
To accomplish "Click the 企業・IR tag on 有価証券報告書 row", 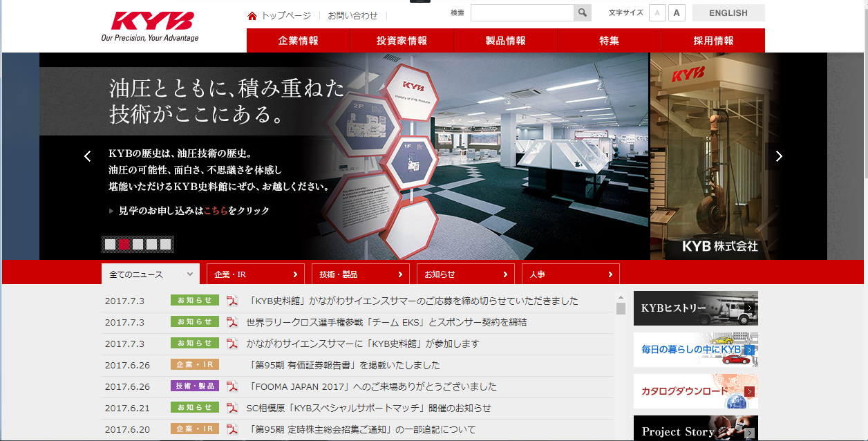I will [x=195, y=364].
